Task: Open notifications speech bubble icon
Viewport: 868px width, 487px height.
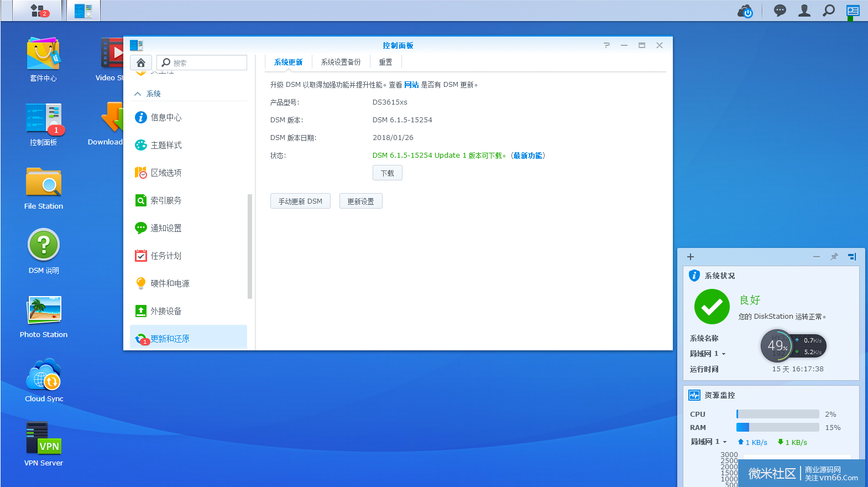Action: pos(780,11)
